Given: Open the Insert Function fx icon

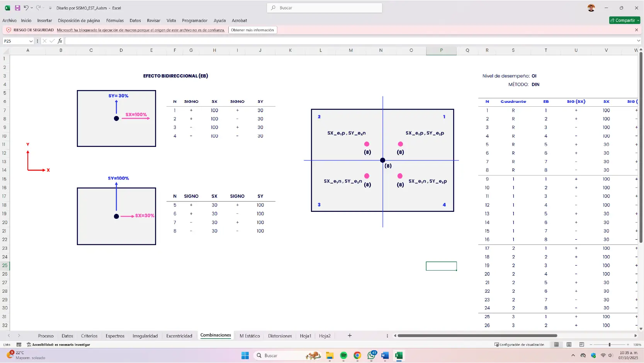Looking at the screenshot, I should [60, 41].
